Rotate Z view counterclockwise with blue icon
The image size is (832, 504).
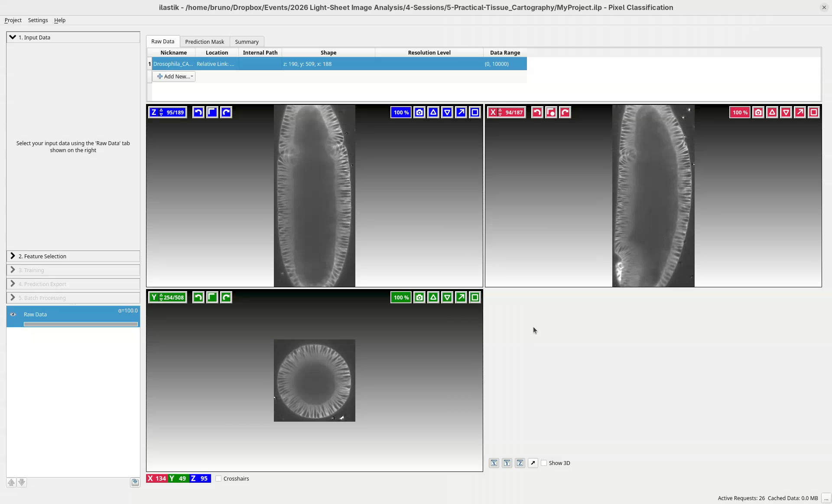pos(198,112)
